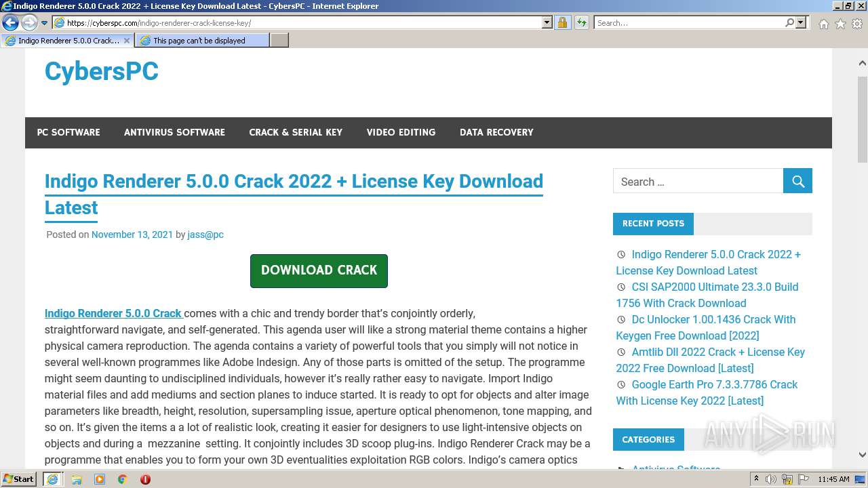
Task: Open Favorites with the star icon
Action: pyautogui.click(x=840, y=24)
